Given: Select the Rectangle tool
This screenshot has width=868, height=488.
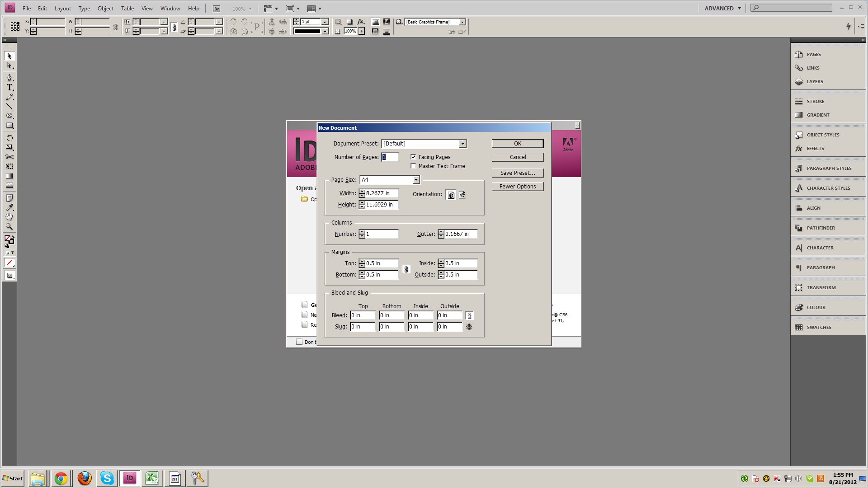Looking at the screenshot, I should tap(9, 126).
